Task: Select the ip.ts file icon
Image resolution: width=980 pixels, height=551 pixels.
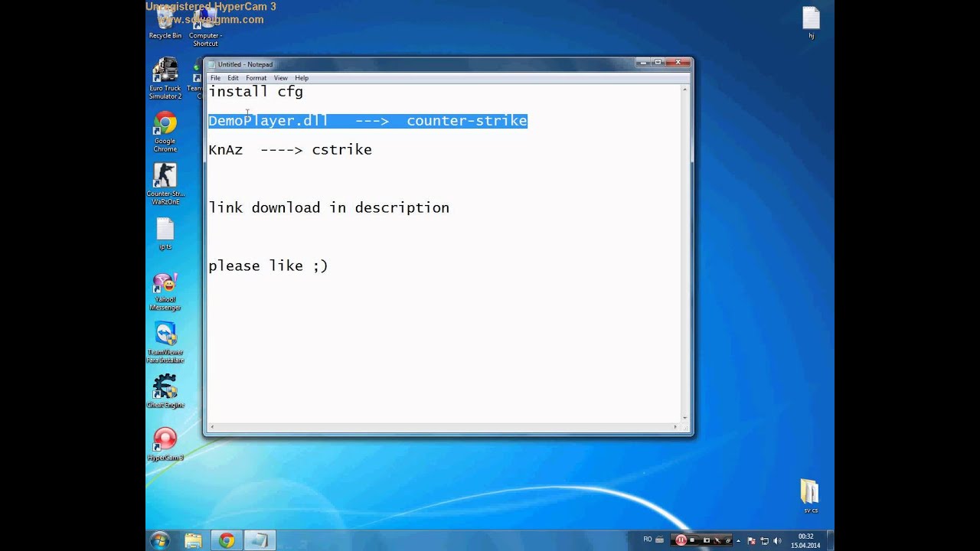Action: [x=165, y=234]
